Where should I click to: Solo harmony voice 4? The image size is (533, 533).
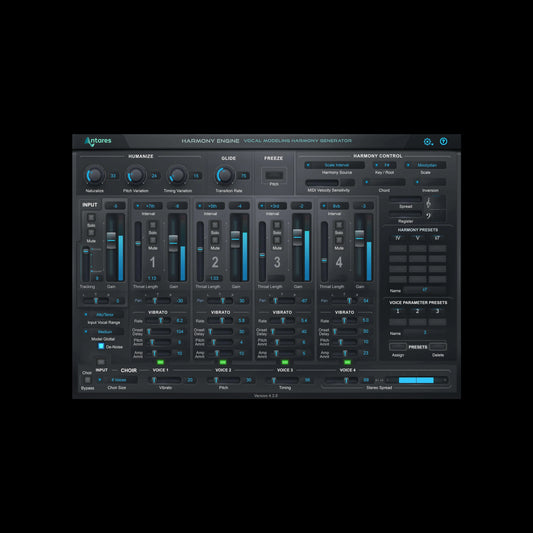339,225
